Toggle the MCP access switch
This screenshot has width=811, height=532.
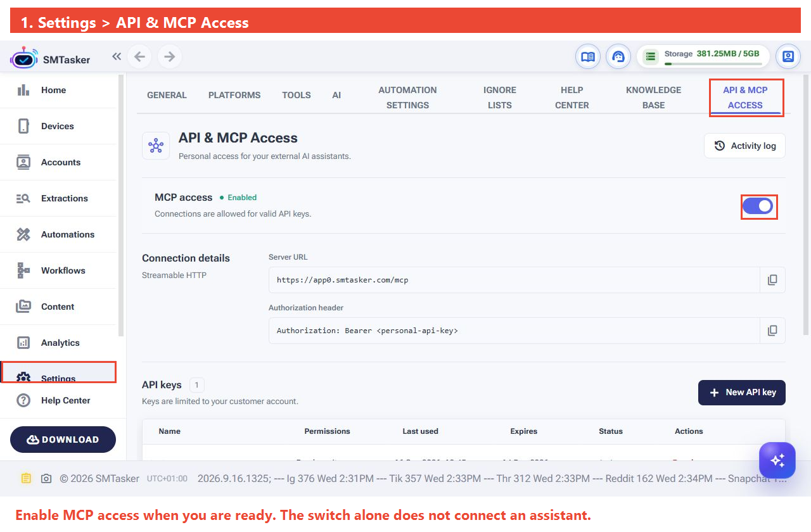tap(758, 206)
